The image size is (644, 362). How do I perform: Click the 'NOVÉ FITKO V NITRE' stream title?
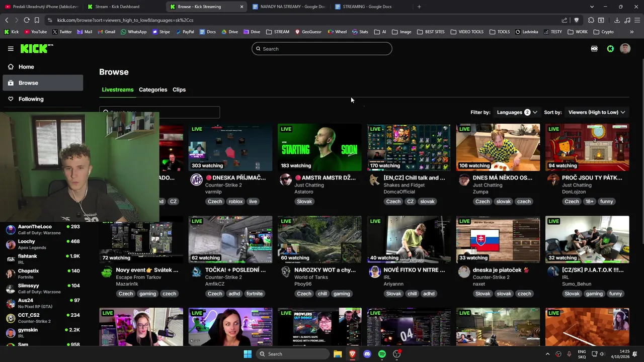[x=414, y=270]
